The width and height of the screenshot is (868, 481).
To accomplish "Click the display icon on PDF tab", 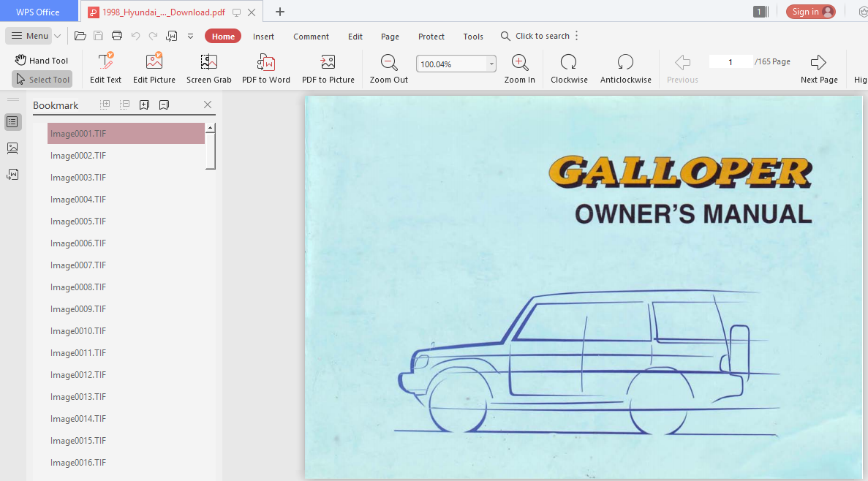I will [x=236, y=12].
